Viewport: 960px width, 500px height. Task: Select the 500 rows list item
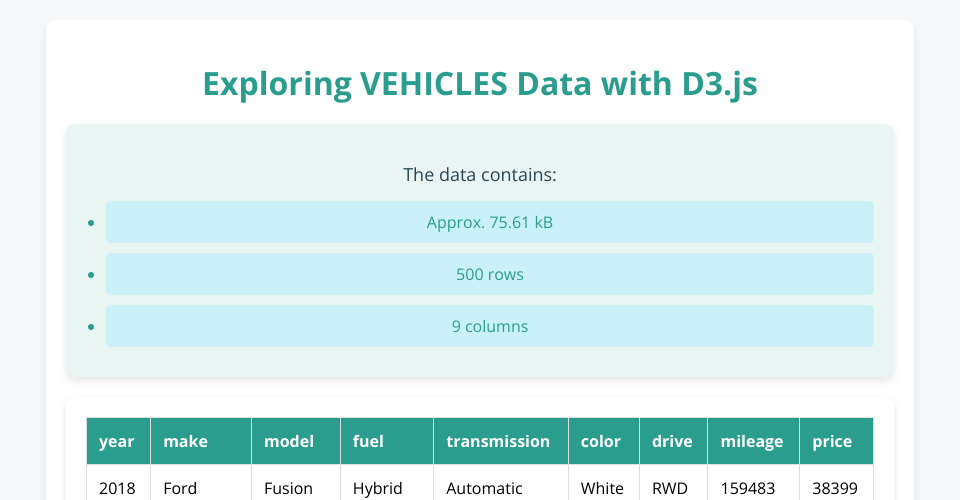(489, 274)
